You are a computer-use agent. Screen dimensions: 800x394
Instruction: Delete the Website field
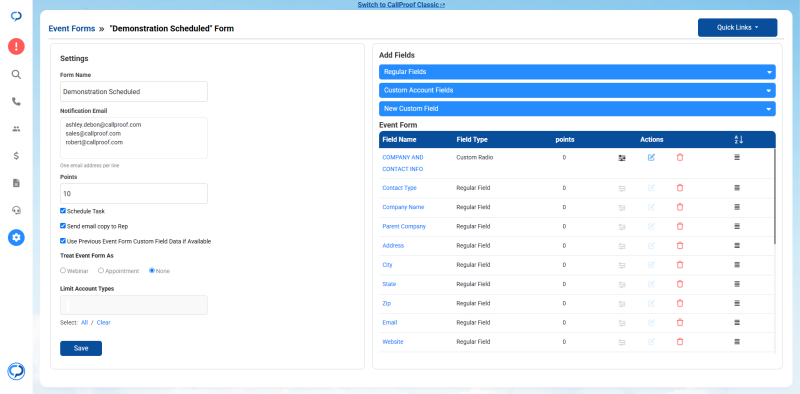pos(680,342)
